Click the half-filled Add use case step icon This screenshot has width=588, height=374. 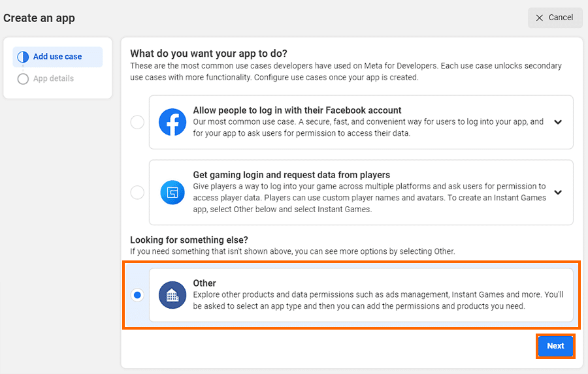click(23, 57)
